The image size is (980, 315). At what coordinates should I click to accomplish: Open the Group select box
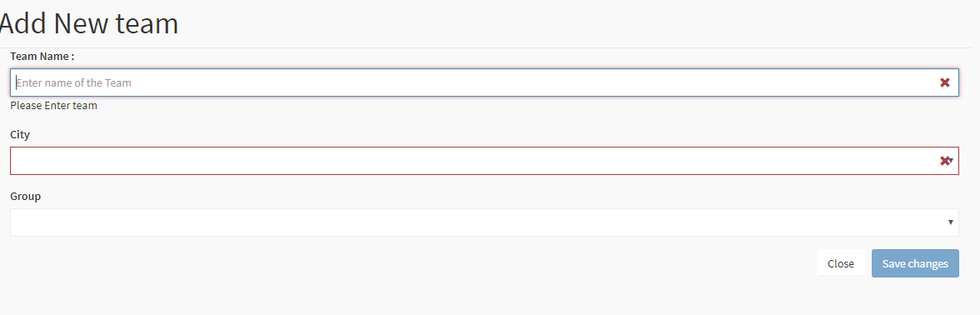(485, 222)
